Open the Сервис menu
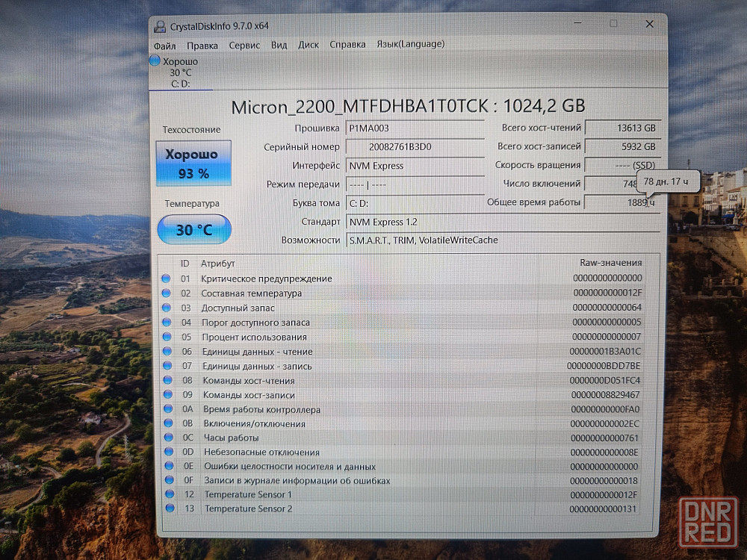The image size is (747, 560). 244,45
